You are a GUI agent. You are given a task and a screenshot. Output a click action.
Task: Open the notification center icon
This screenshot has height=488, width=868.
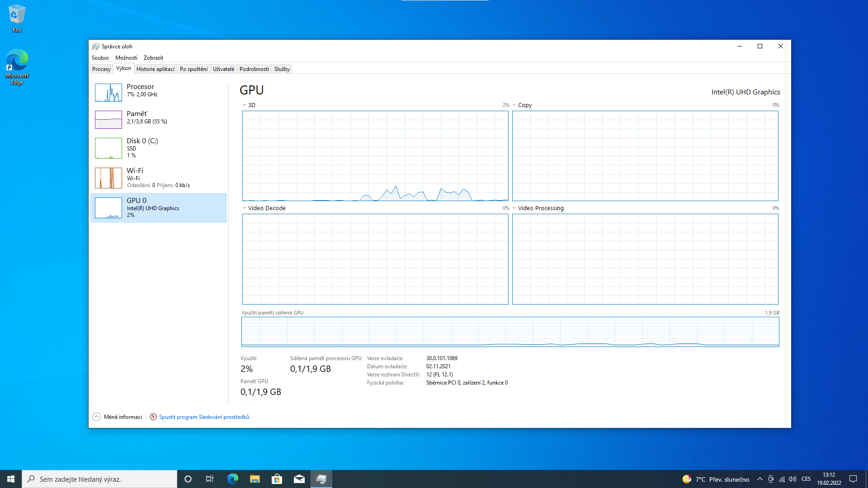pos(853,479)
